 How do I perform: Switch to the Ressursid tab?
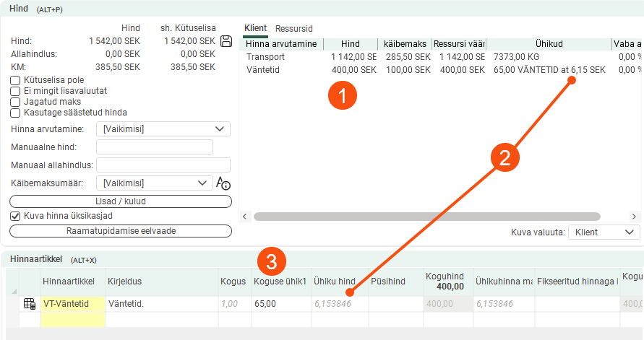click(293, 29)
